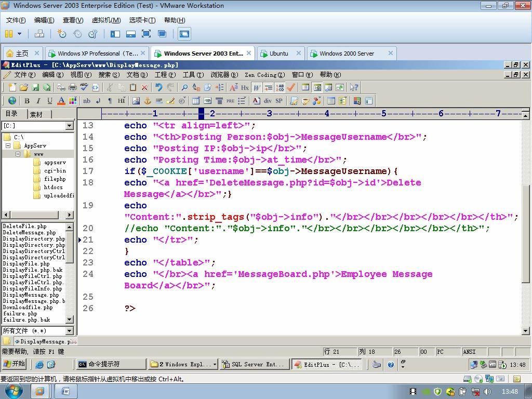Screen dimensions: 532x399
Task: Insert a table with the table icon
Action: coord(196,101)
